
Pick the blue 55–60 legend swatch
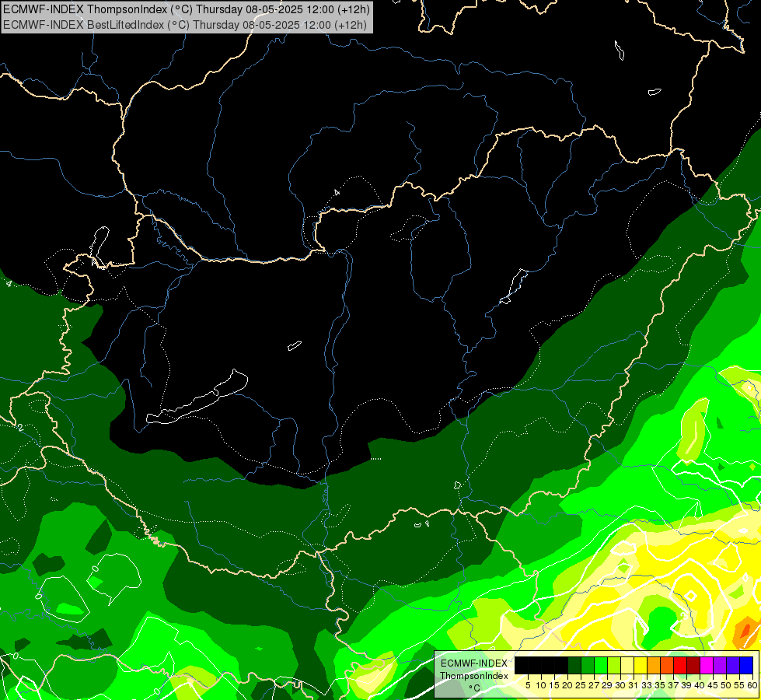[x=746, y=665]
